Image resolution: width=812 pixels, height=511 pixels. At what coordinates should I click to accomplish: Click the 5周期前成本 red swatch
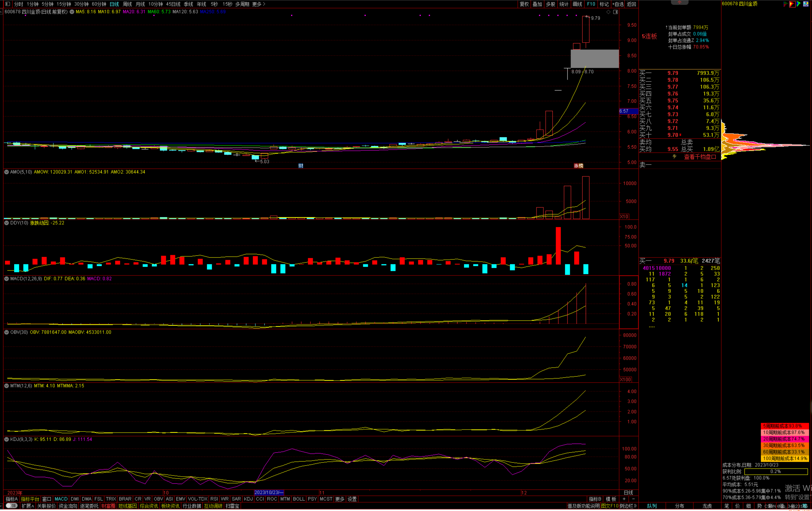pos(784,426)
